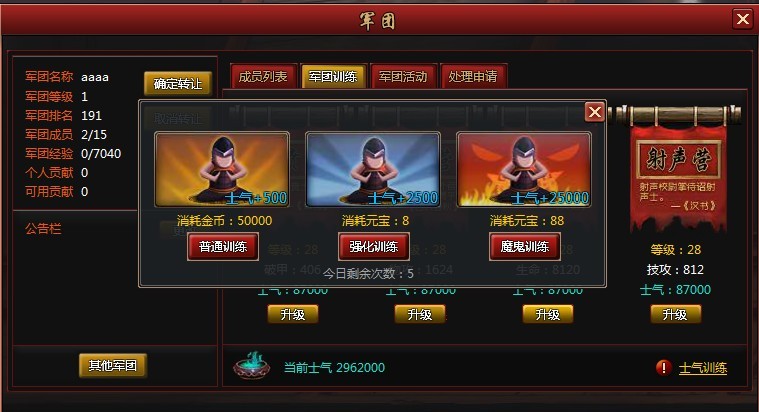Open the 士气训练 morale training link
The image size is (759, 412).
coord(703,368)
